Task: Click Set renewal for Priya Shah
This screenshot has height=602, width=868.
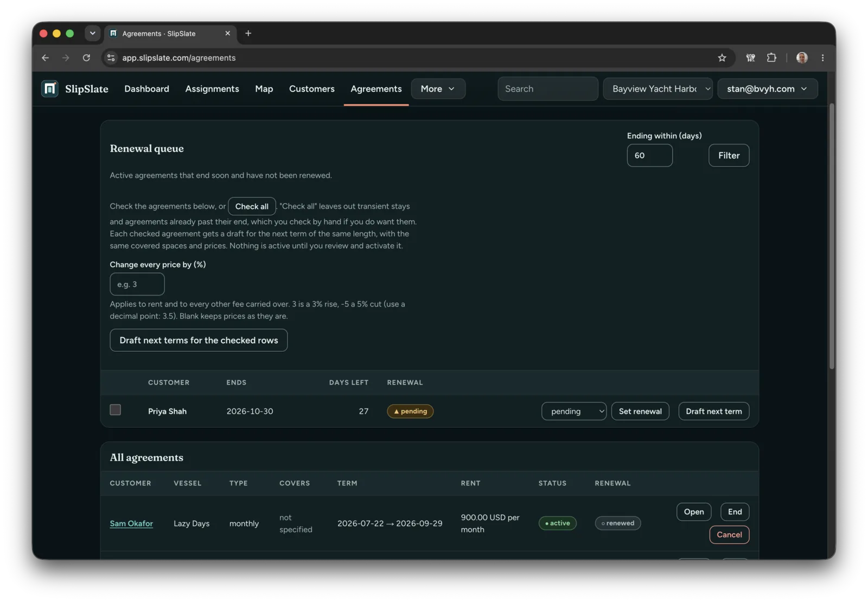Action: coord(640,411)
